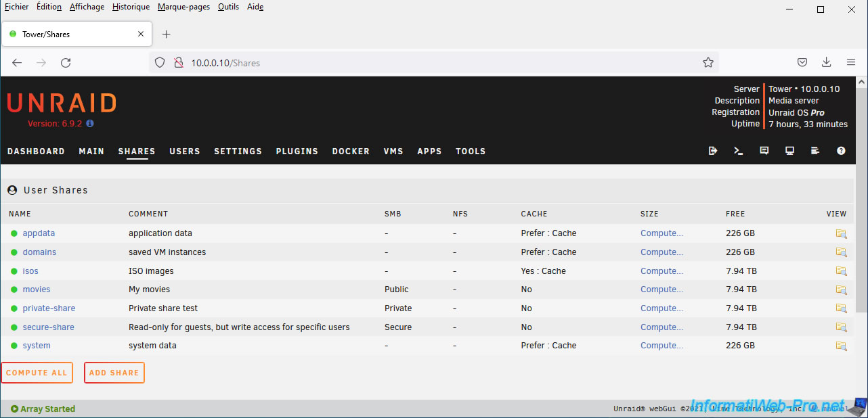Compute size of the isos share
Viewport: 868px width, 418px height.
(661, 271)
